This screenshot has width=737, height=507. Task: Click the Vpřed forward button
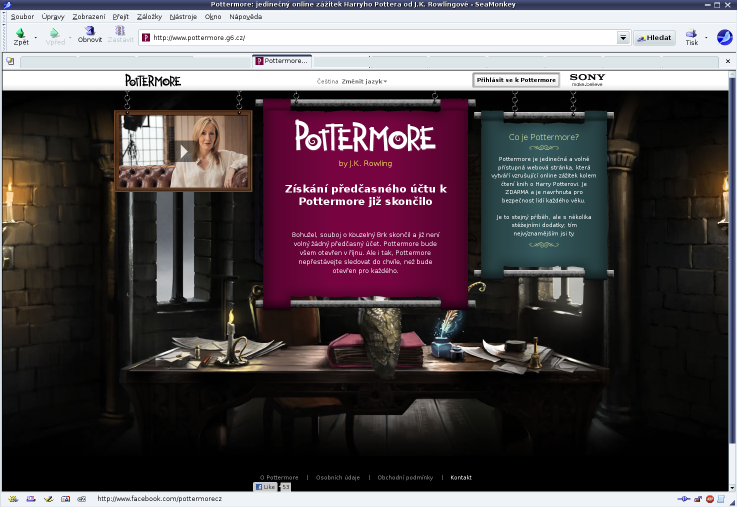(55, 36)
